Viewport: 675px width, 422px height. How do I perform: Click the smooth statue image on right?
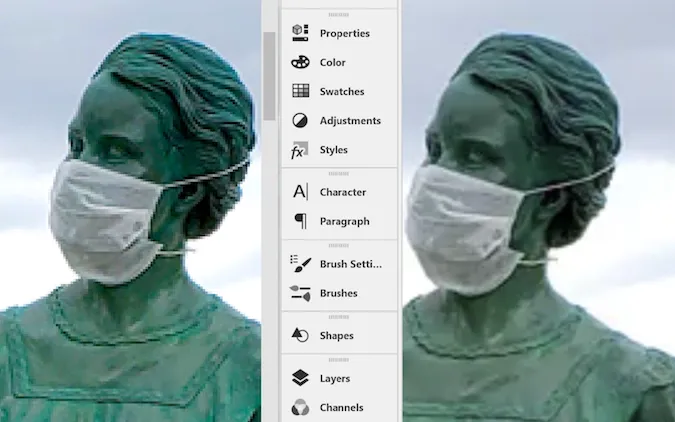point(539,211)
